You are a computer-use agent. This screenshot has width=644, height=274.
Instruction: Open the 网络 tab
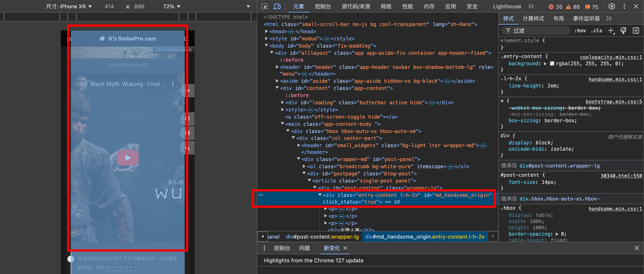pos(386,7)
